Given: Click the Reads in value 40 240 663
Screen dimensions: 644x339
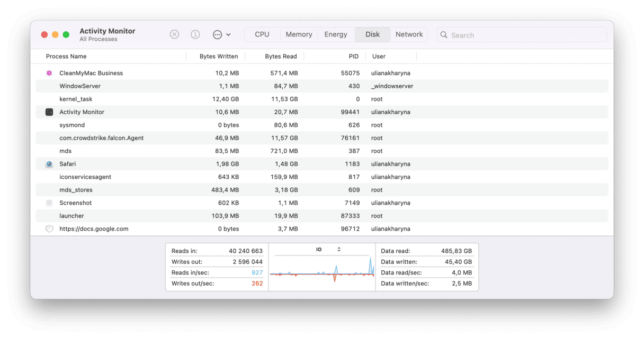Looking at the screenshot, I should click(246, 251).
